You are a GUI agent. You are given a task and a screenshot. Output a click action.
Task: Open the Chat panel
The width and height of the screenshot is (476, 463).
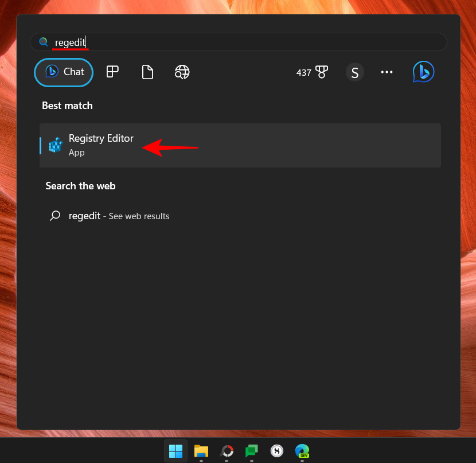tap(63, 72)
